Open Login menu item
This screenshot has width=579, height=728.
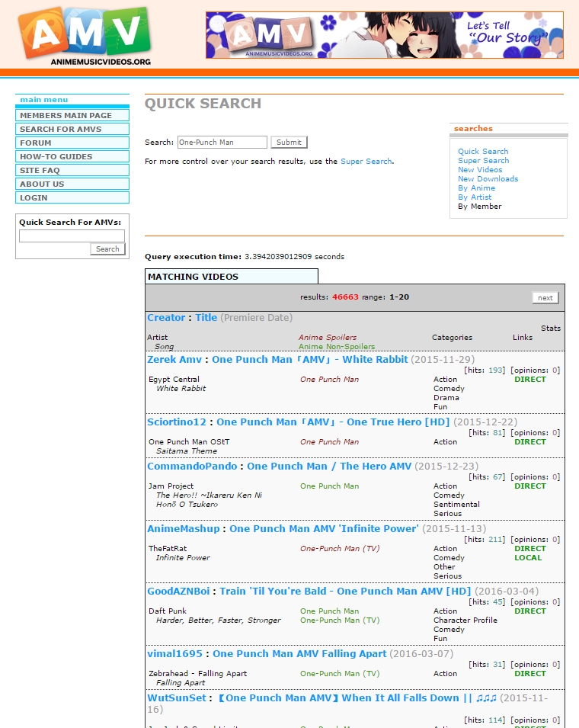(72, 197)
